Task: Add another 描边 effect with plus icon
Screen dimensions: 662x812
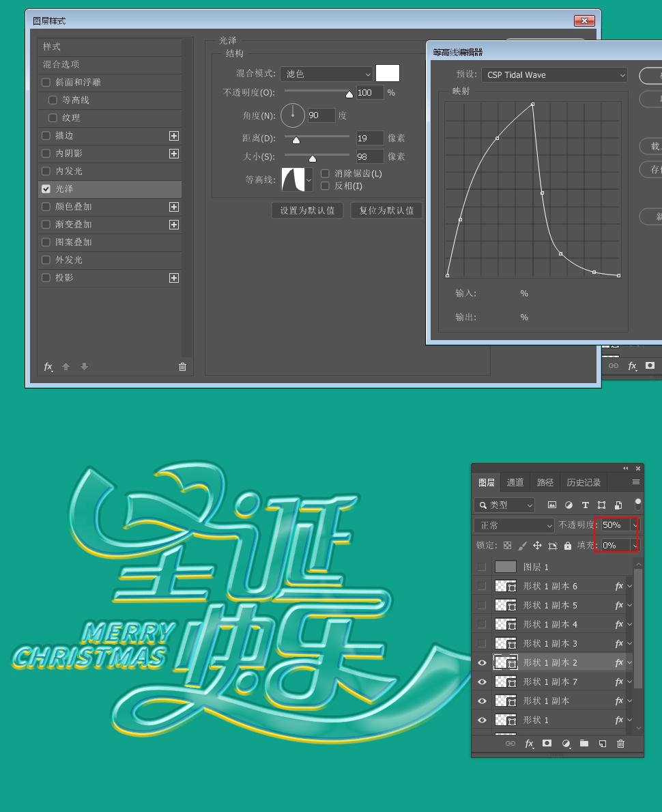Action: [x=174, y=136]
